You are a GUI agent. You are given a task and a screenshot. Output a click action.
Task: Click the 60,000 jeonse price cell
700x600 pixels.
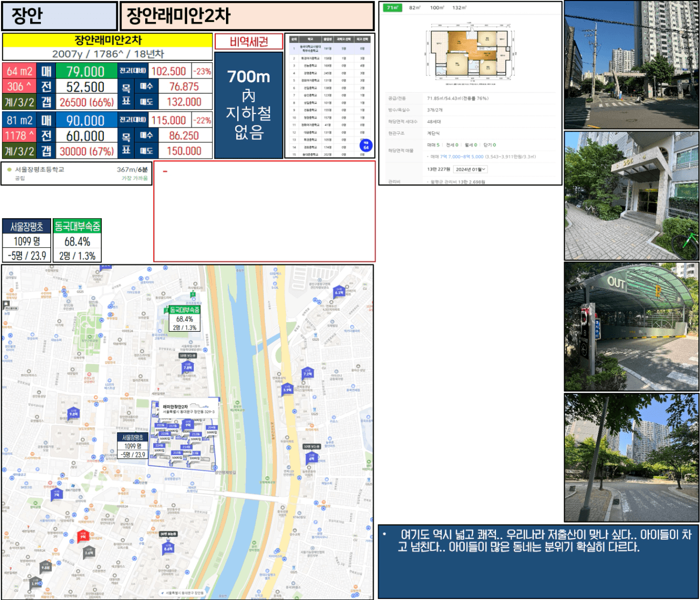[x=86, y=136]
